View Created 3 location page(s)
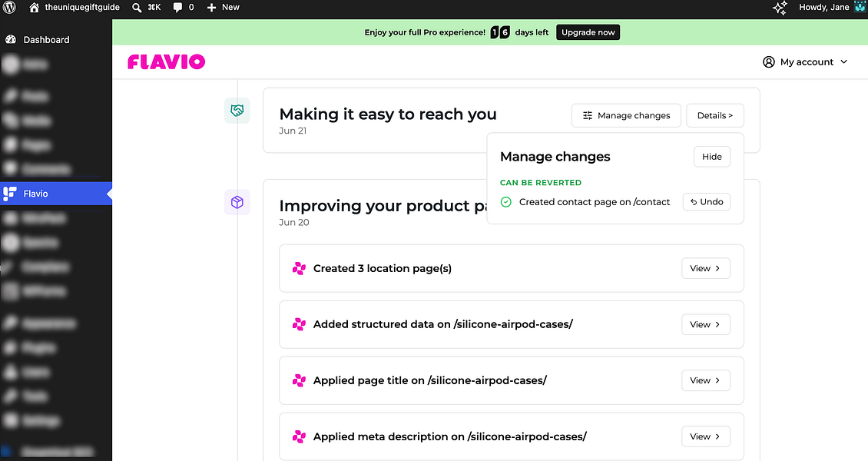The width and height of the screenshot is (868, 461). [x=705, y=268]
